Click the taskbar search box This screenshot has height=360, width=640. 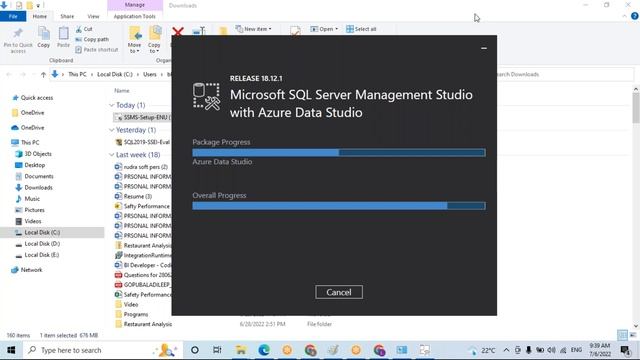(102, 350)
